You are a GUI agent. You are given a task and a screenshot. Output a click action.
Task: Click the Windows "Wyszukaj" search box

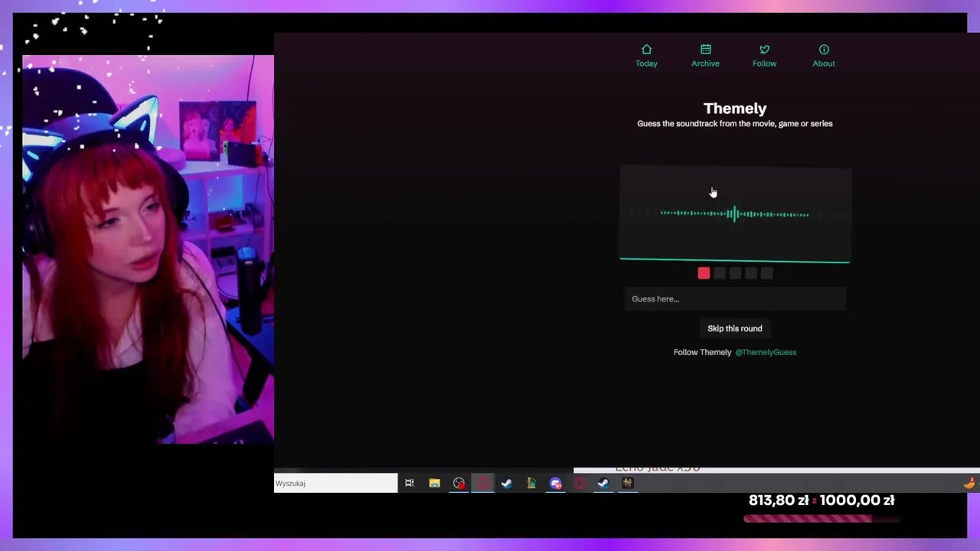point(336,483)
